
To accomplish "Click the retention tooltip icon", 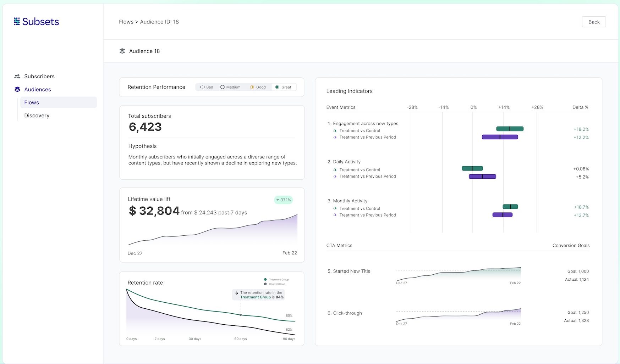I will [x=237, y=293].
